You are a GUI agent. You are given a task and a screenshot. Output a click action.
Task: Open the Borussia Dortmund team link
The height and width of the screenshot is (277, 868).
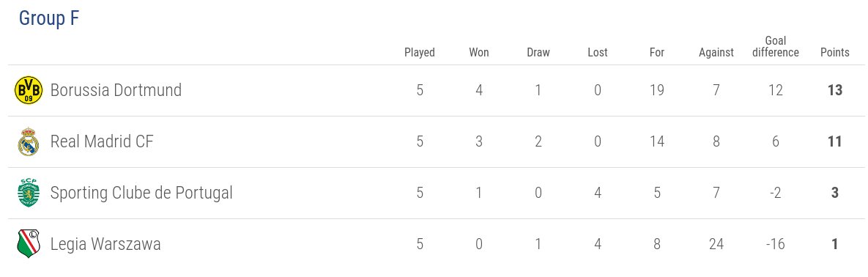116,90
